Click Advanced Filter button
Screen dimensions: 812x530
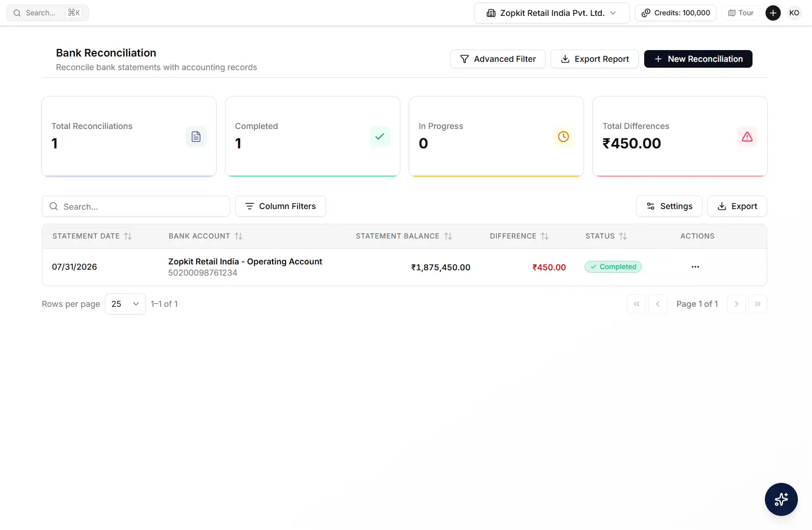point(498,59)
